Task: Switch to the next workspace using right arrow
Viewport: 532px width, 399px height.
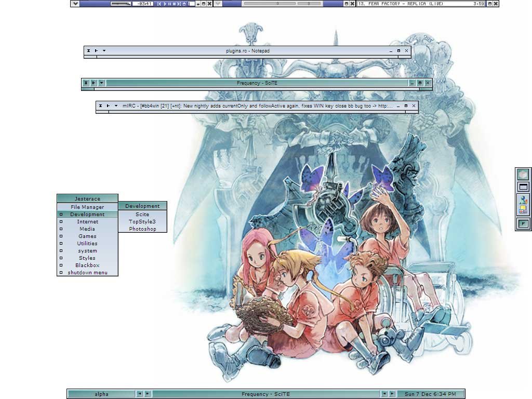Action: [x=148, y=394]
